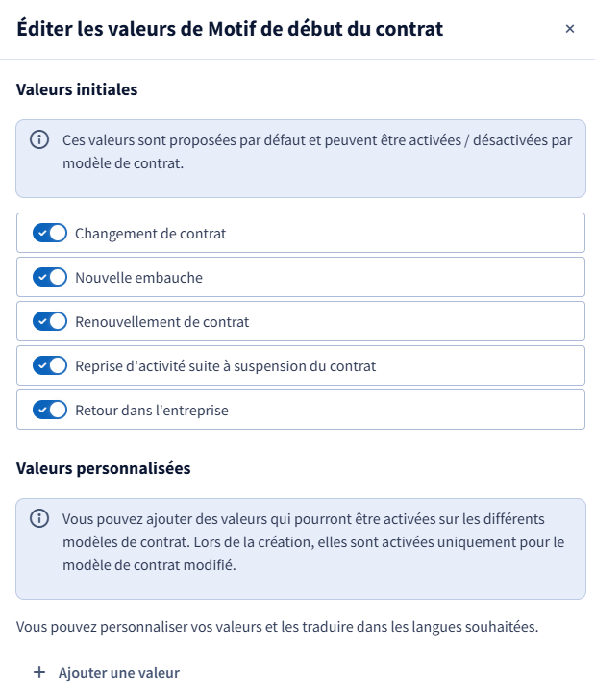The image size is (595, 700).
Task: Click the dialog title Éditer les valeurs
Action: (x=230, y=29)
